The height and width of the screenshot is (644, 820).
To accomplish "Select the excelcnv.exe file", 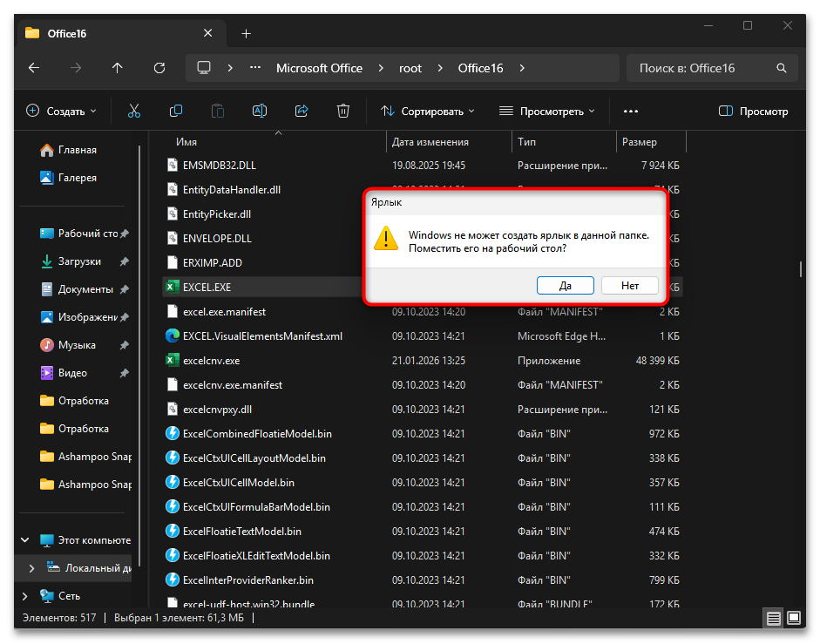I will point(424,361).
